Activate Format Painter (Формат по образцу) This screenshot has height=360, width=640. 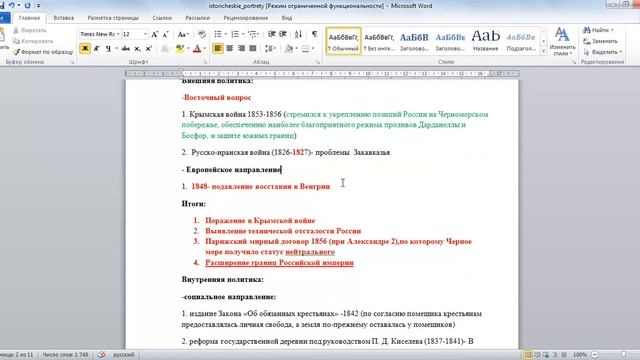coord(43,52)
